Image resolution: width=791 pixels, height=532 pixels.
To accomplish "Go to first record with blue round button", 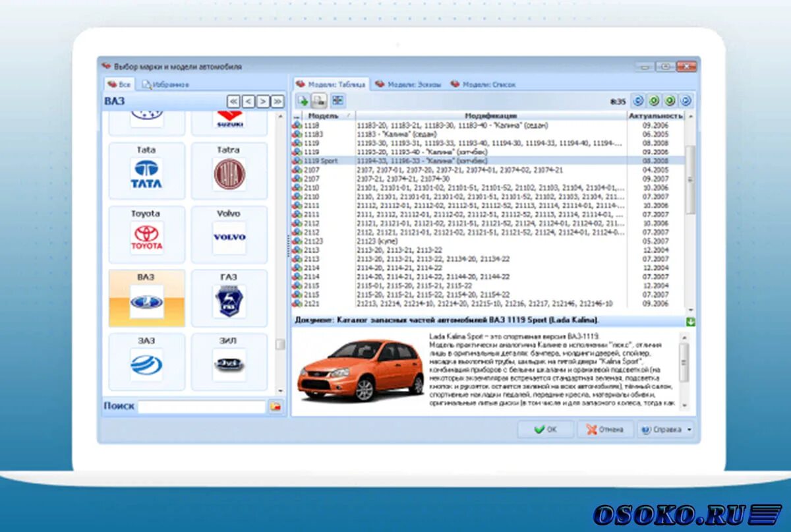I will 638,101.
